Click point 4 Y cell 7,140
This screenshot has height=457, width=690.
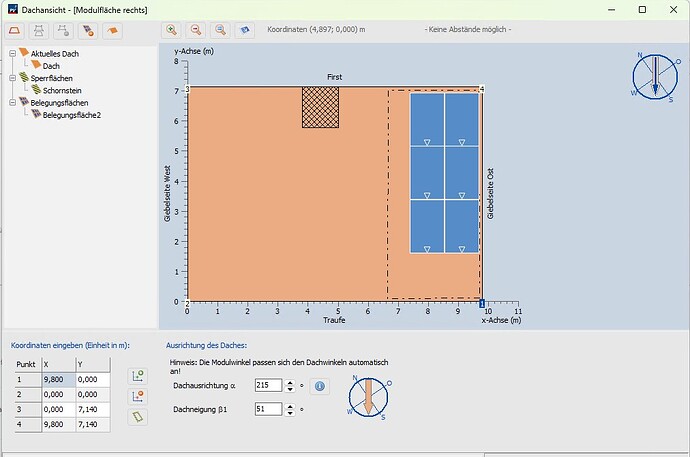click(93, 424)
